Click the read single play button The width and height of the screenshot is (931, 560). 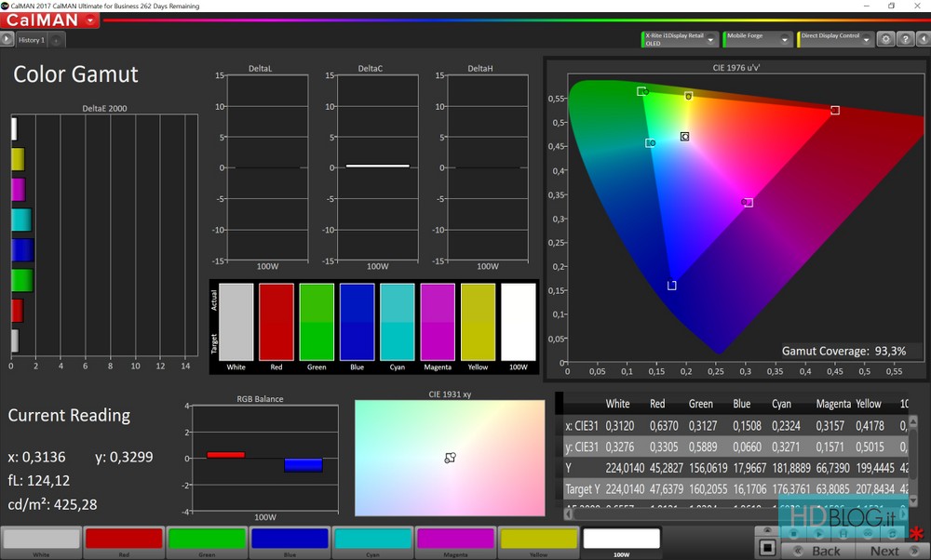coord(818,534)
